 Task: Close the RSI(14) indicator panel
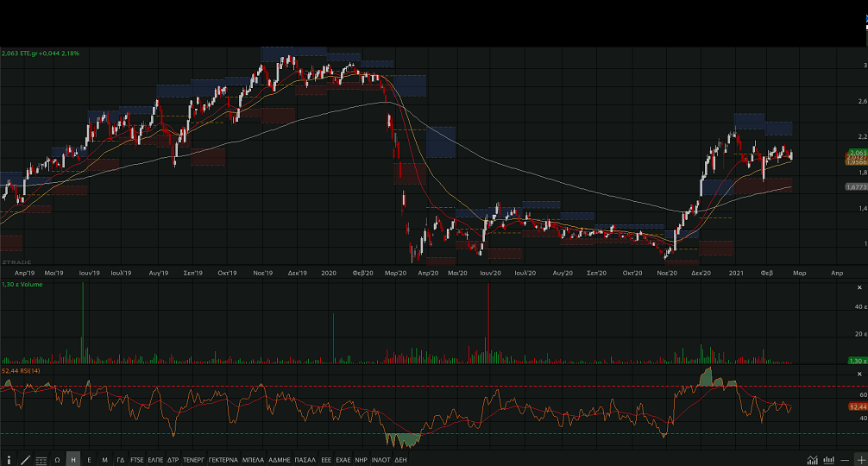(859, 372)
